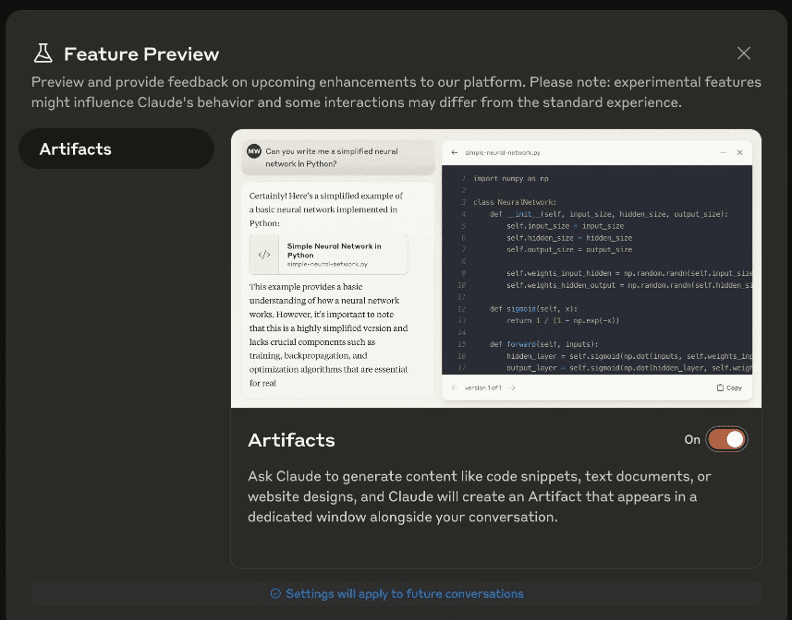Click 'version 1 of 1' text
Viewport: 792px width, 620px height.
(483, 388)
